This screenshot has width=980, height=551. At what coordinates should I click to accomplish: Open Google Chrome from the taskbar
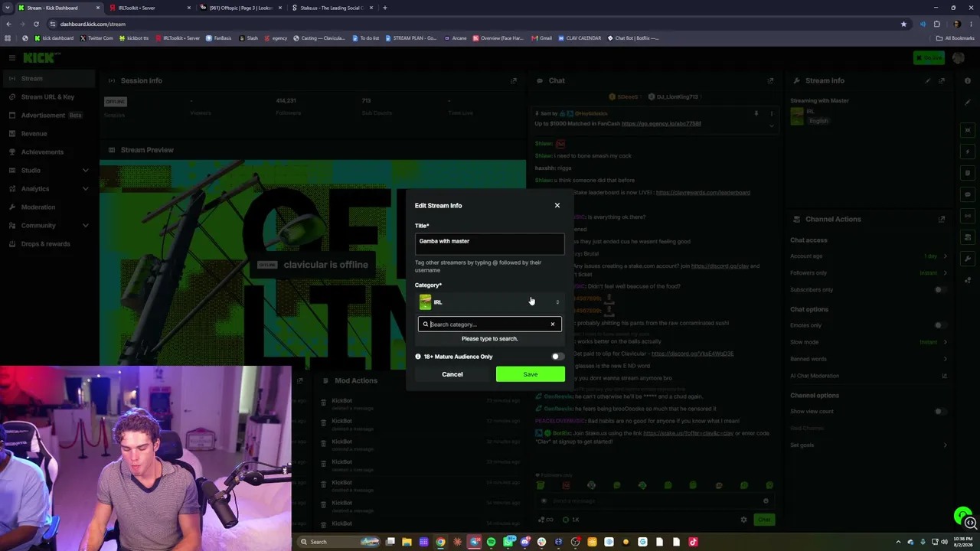pyautogui.click(x=441, y=542)
